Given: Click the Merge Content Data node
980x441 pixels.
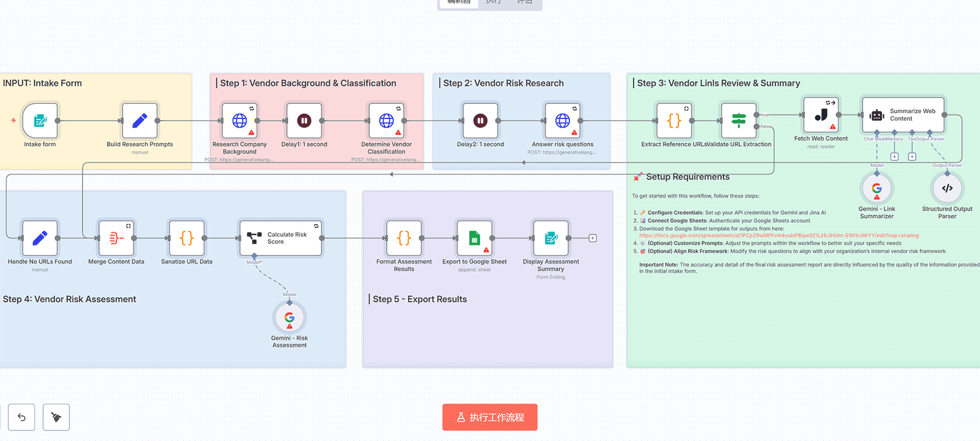Looking at the screenshot, I should [116, 238].
